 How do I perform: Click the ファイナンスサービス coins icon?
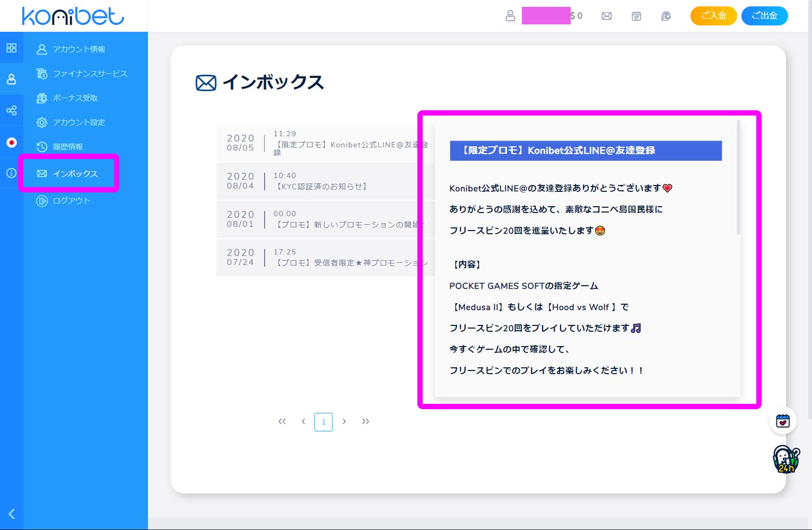[42, 74]
